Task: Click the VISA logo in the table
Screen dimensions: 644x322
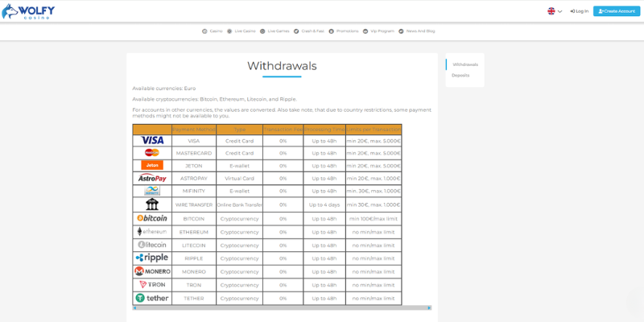Action: tap(152, 140)
